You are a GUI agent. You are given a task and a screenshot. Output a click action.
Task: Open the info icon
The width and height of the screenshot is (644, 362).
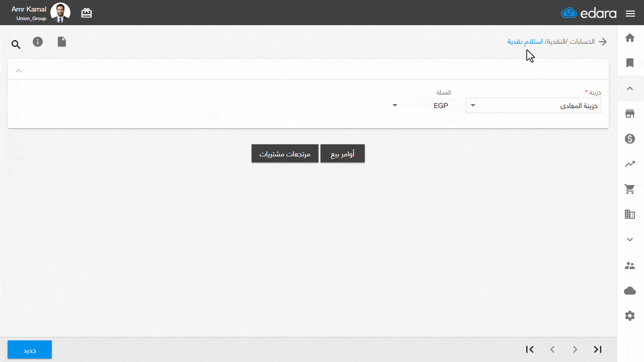[x=38, y=42]
